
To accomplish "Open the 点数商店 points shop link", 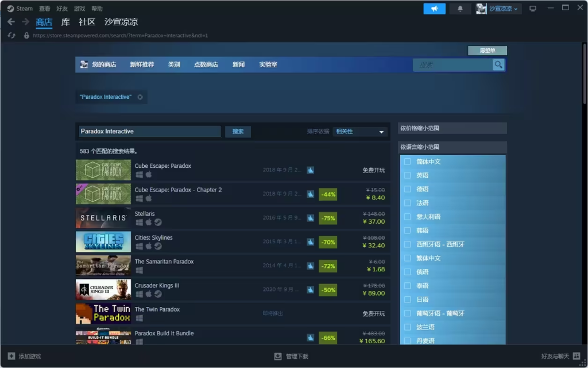I will pyautogui.click(x=206, y=64).
